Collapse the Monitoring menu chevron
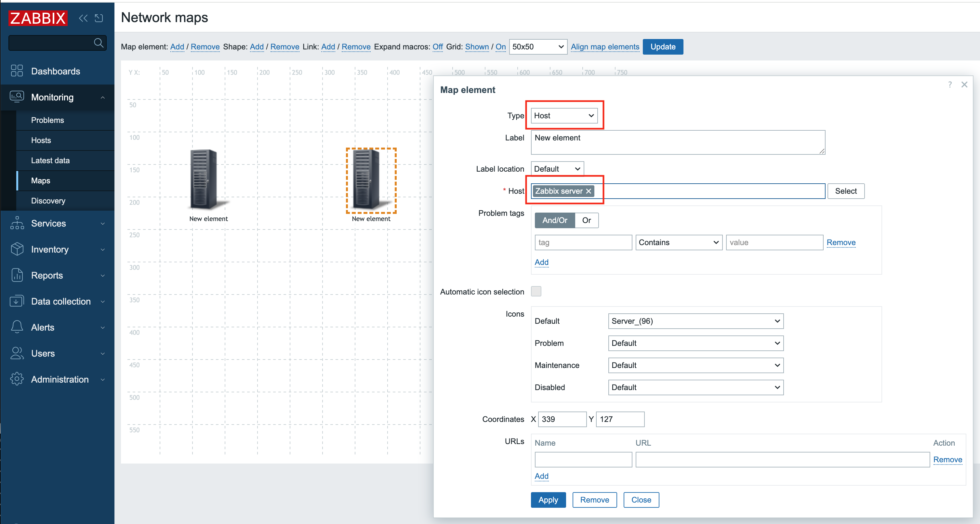 [103, 97]
